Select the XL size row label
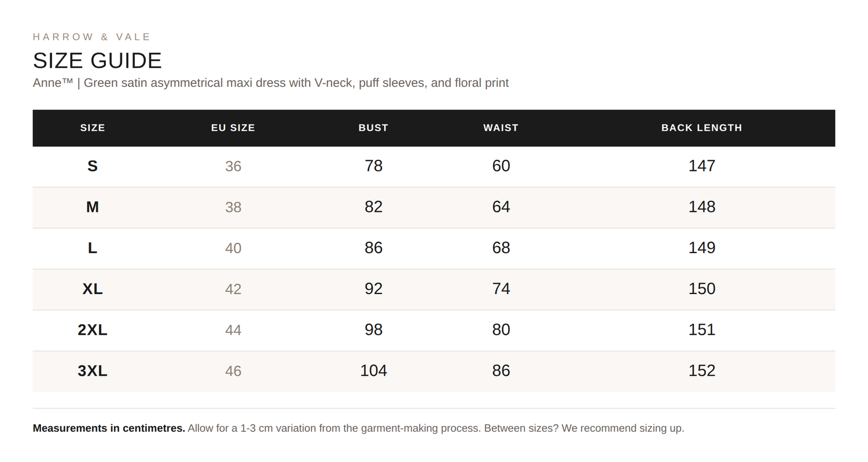The width and height of the screenshot is (868, 462). 93,289
